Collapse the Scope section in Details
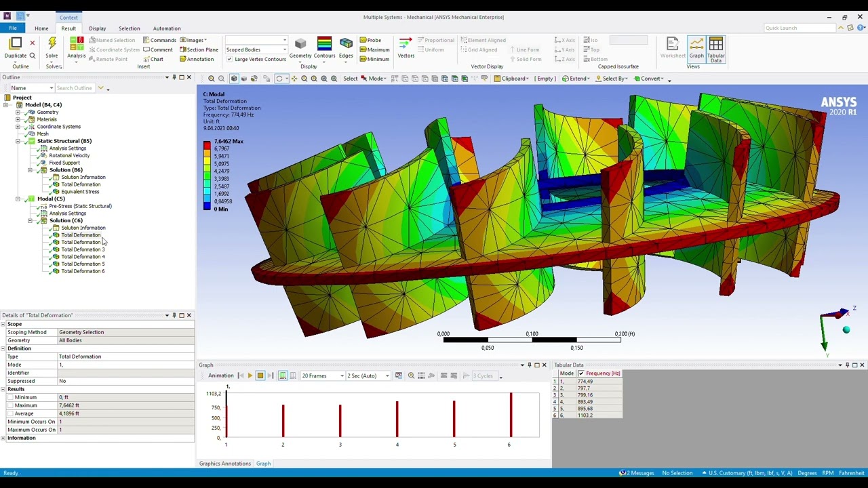 point(3,324)
